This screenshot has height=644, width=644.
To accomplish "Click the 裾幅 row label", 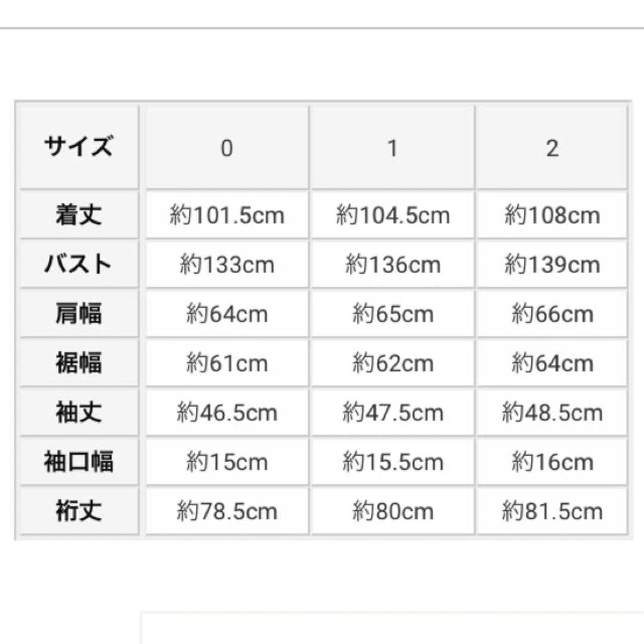I will click(x=78, y=363).
